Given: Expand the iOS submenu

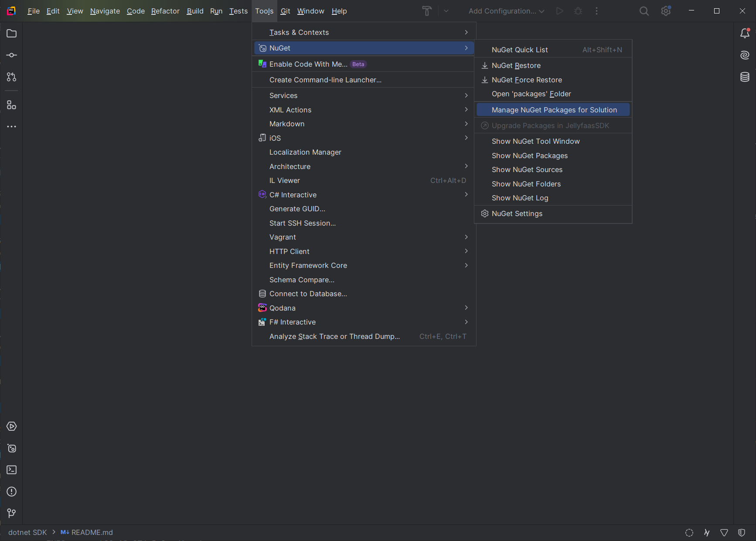Looking at the screenshot, I should pos(364,138).
